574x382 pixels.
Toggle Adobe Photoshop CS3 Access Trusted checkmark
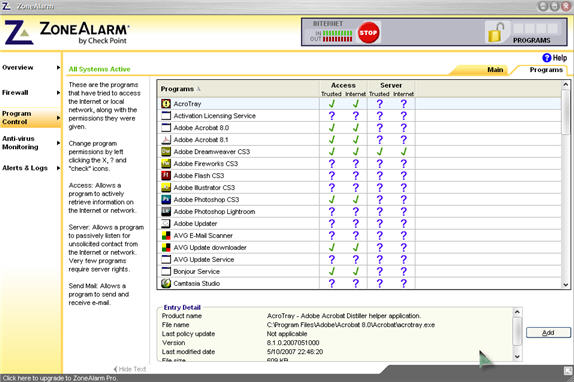pyautogui.click(x=332, y=199)
